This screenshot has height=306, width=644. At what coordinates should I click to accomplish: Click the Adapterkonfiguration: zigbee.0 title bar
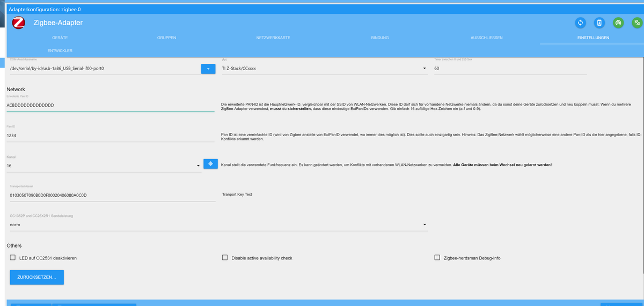(324, 10)
